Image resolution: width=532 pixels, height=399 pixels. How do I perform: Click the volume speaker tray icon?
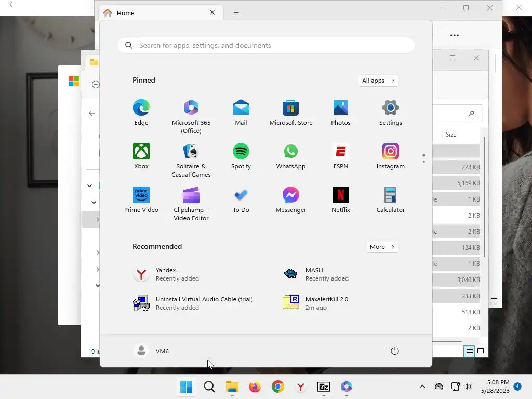coord(468,387)
